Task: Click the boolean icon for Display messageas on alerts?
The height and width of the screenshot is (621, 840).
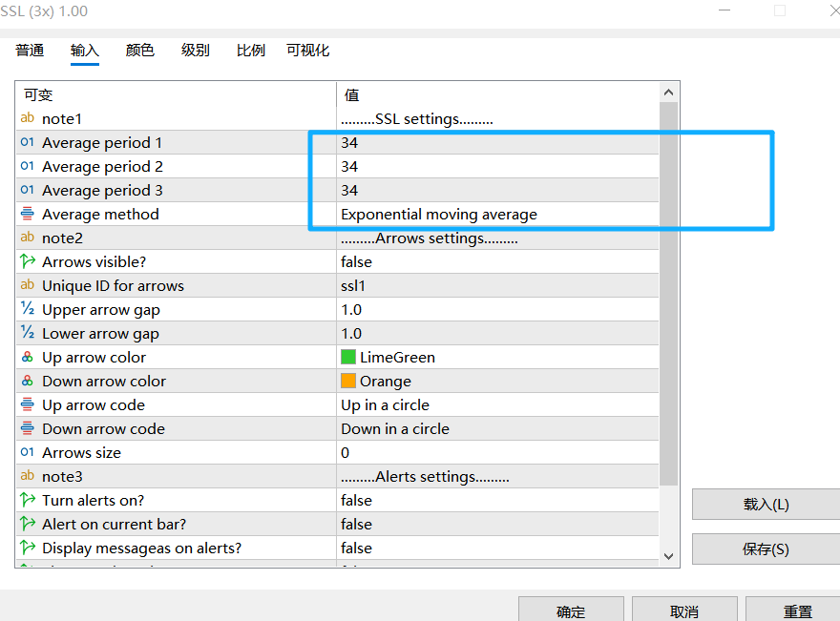Action: (x=28, y=548)
